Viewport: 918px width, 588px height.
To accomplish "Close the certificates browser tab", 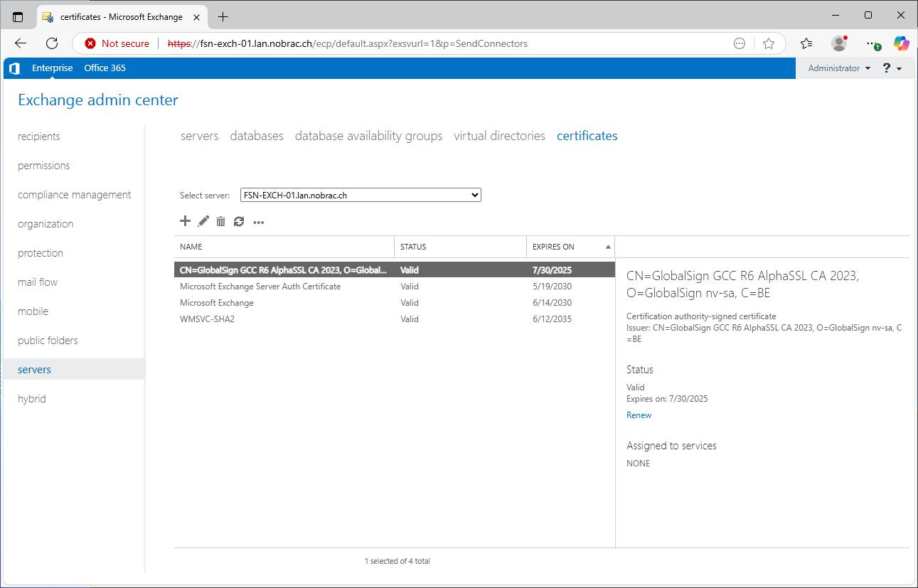I will click(196, 16).
